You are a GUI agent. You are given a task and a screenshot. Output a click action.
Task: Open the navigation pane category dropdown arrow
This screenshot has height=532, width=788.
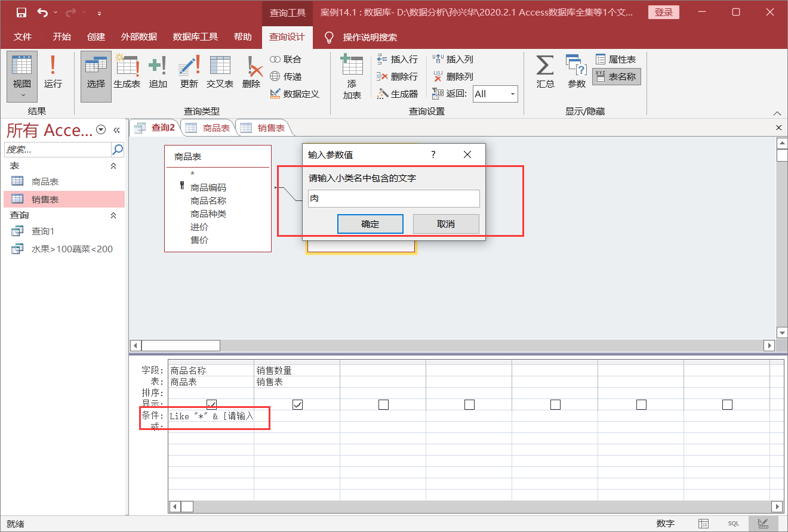click(x=101, y=129)
